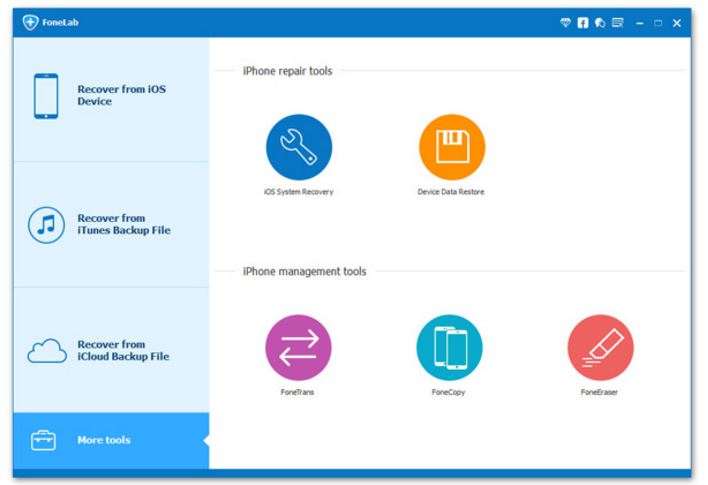Click the iCloud cloud icon in sidebar
Viewport: 708px width, 485px height.
point(47,351)
